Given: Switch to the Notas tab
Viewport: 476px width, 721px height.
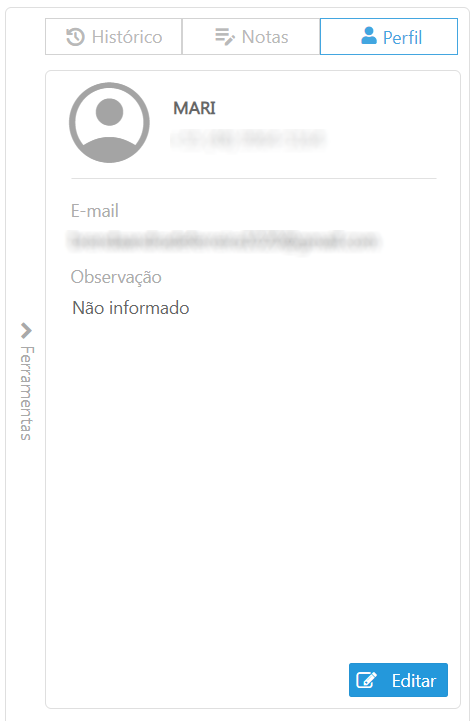Looking at the screenshot, I should [251, 37].
